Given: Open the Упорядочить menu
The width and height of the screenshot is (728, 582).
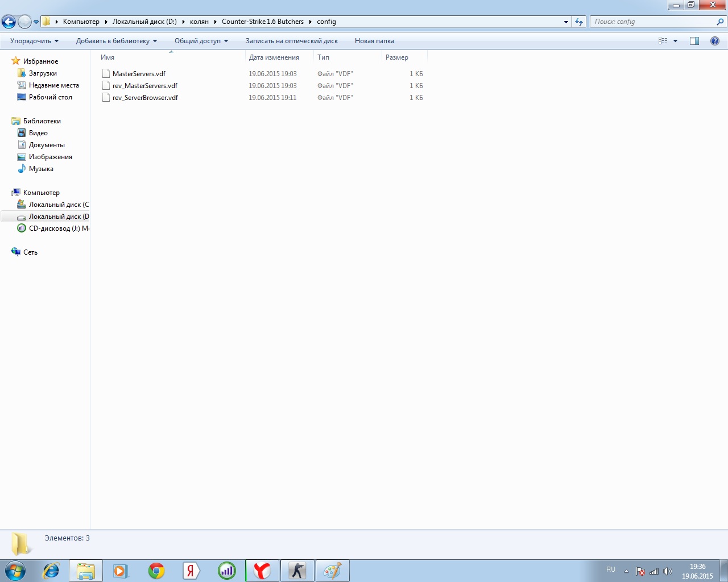Looking at the screenshot, I should point(34,41).
